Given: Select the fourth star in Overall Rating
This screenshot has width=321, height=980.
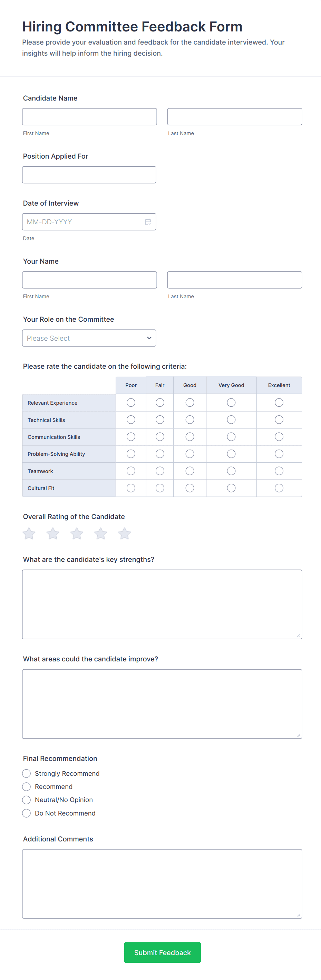Looking at the screenshot, I should pyautogui.click(x=101, y=534).
